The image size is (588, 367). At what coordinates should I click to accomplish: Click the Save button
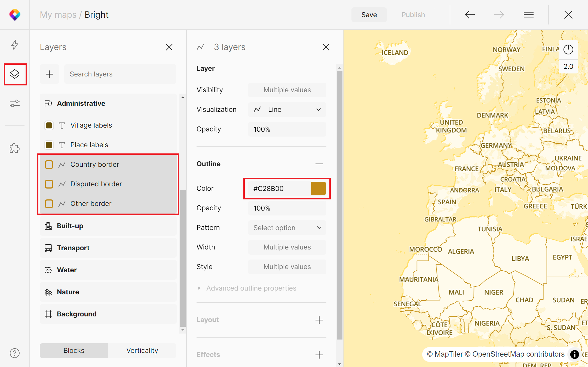[369, 15]
